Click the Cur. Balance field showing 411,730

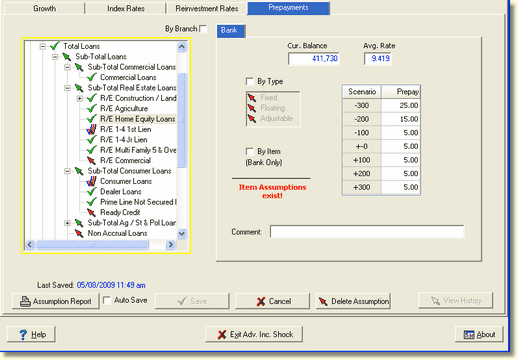point(314,59)
